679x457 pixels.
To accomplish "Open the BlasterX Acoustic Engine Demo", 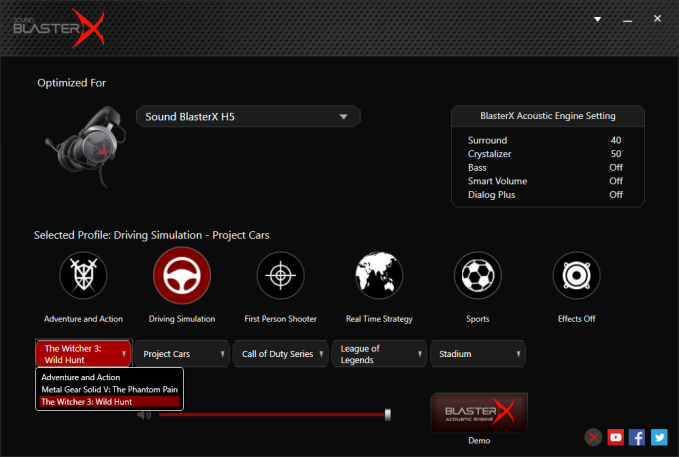I will (479, 412).
